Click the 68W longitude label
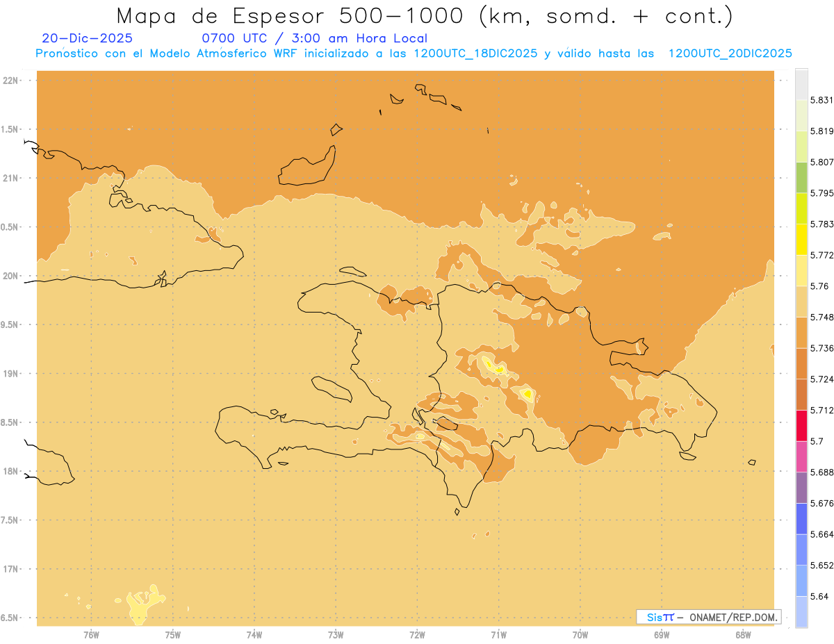 pyautogui.click(x=743, y=634)
